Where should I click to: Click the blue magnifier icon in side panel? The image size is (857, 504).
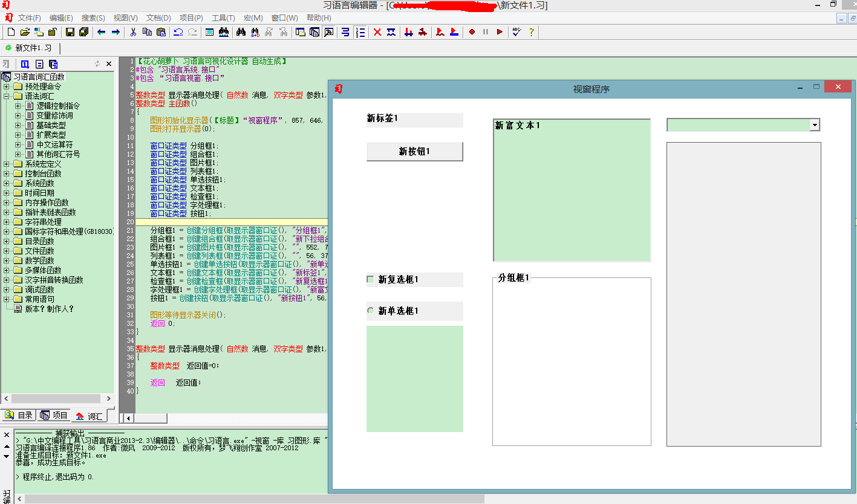click(25, 64)
